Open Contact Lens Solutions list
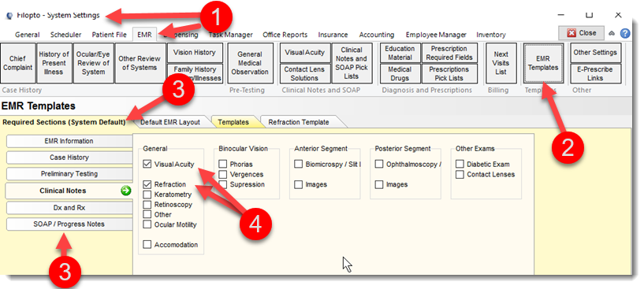The width and height of the screenshot is (644, 289). (305, 73)
